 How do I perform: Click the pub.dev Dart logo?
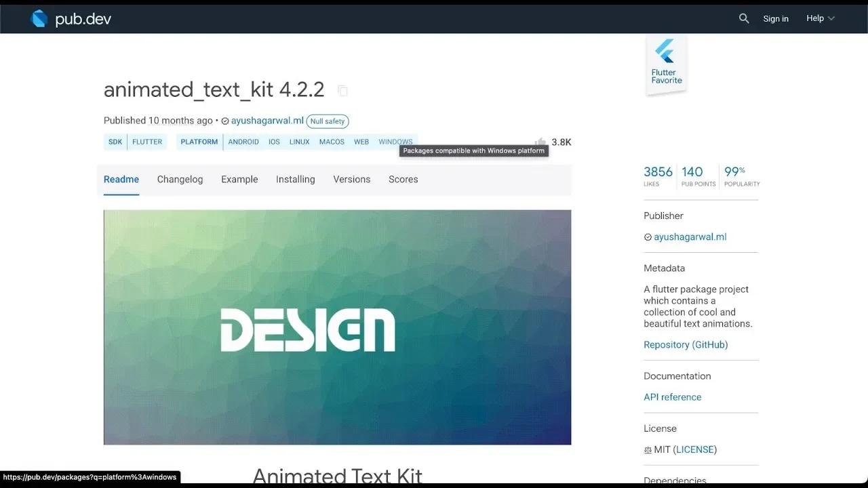click(x=39, y=18)
